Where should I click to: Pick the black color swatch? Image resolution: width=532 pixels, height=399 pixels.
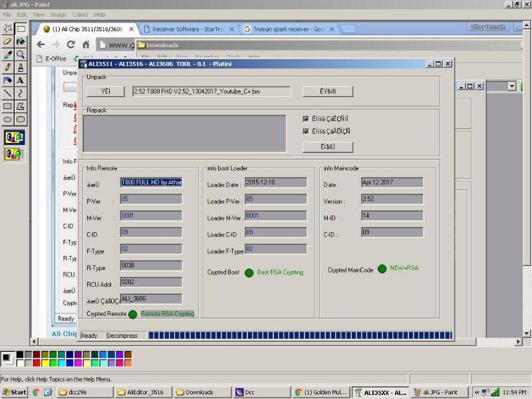point(20,354)
